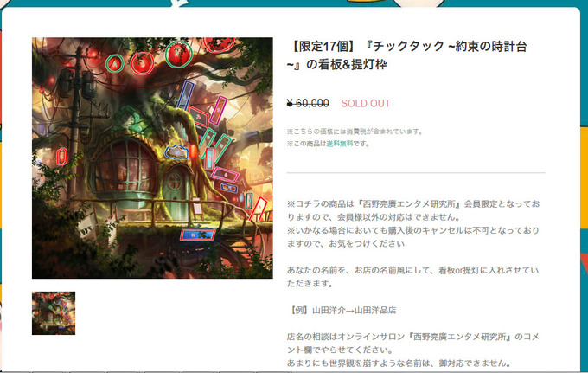Select the small product thumbnail below the image
The width and height of the screenshot is (588, 373).
point(54,313)
